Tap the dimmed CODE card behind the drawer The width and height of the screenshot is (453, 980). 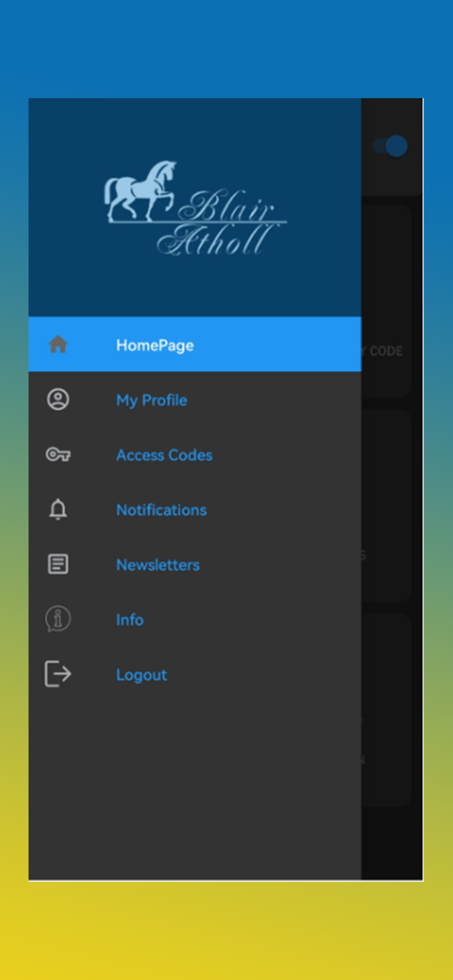[386, 302]
